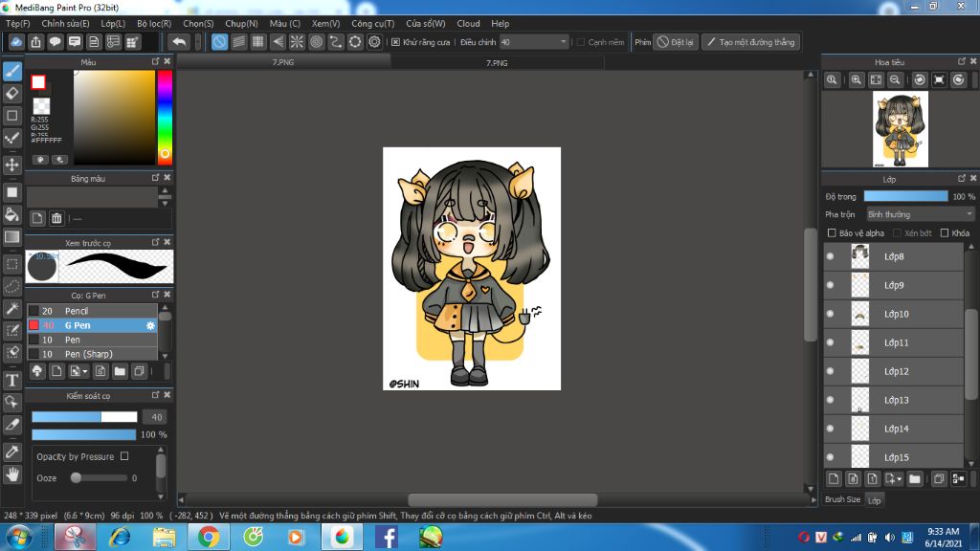Image resolution: width=980 pixels, height=551 pixels.
Task: Detach the Bảng màu palette panel
Action: point(156,177)
